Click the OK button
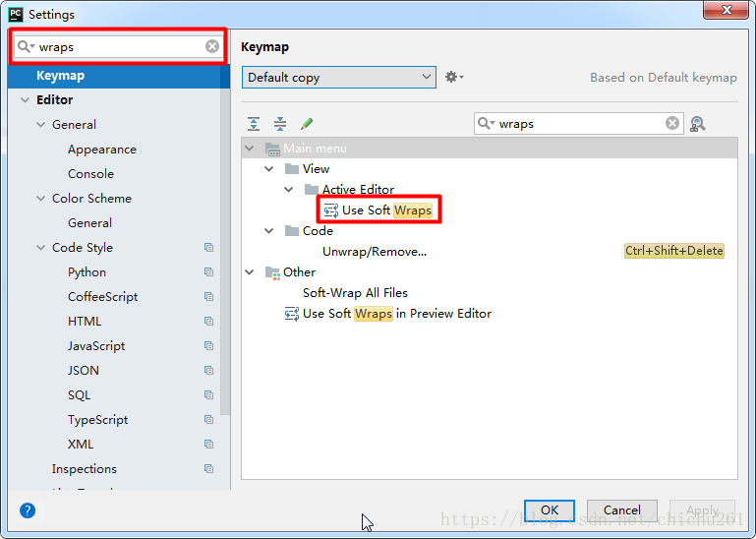The image size is (756, 539). (x=550, y=510)
